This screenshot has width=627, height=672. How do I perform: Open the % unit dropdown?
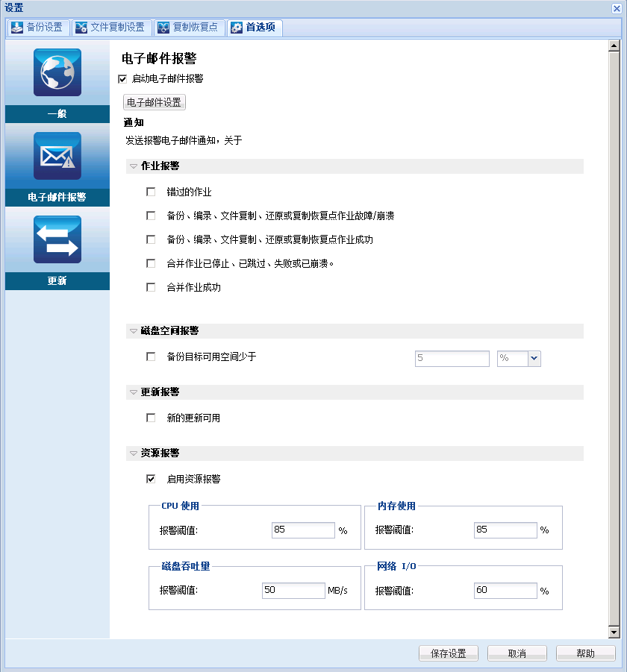click(x=534, y=358)
